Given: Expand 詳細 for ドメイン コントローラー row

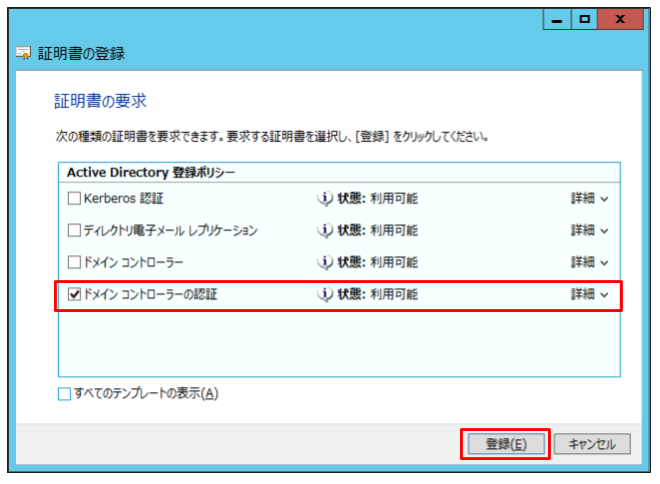Looking at the screenshot, I should 589,262.
